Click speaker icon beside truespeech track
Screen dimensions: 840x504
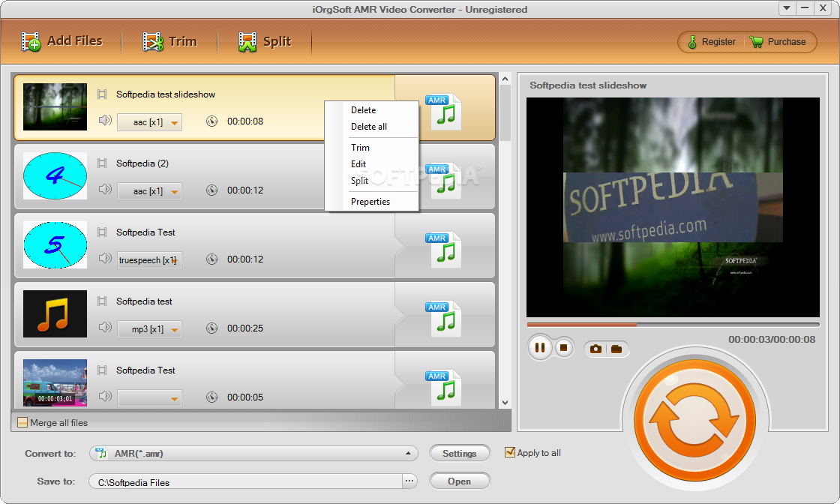105,259
